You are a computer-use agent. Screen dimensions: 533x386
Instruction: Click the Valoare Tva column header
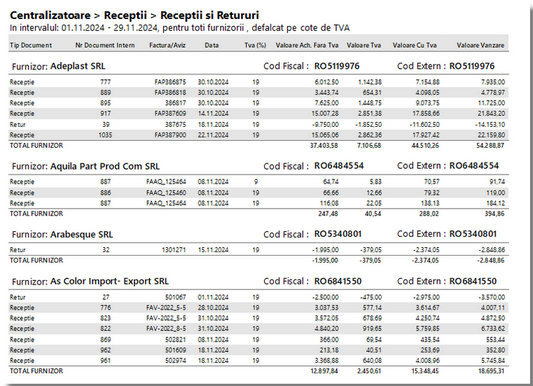[x=364, y=45]
